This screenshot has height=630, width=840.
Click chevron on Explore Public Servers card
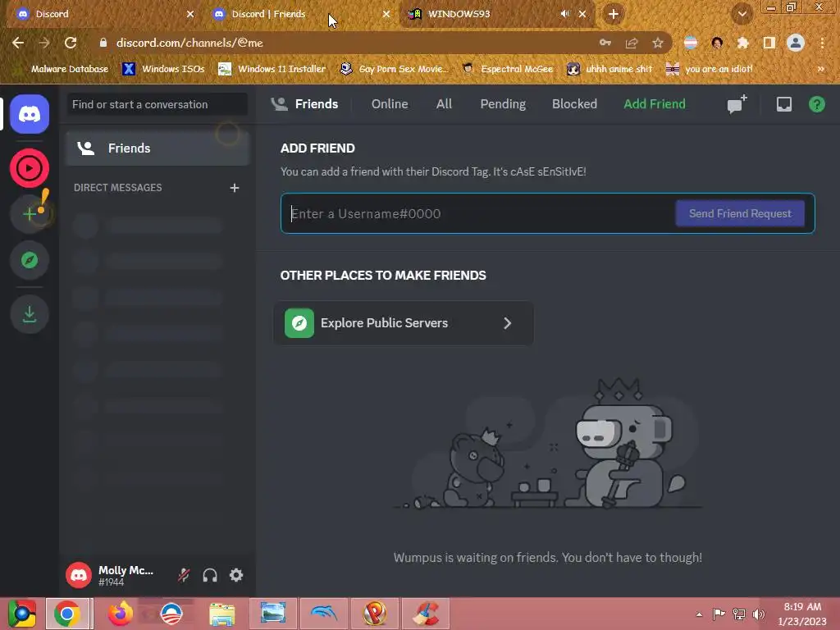click(507, 323)
